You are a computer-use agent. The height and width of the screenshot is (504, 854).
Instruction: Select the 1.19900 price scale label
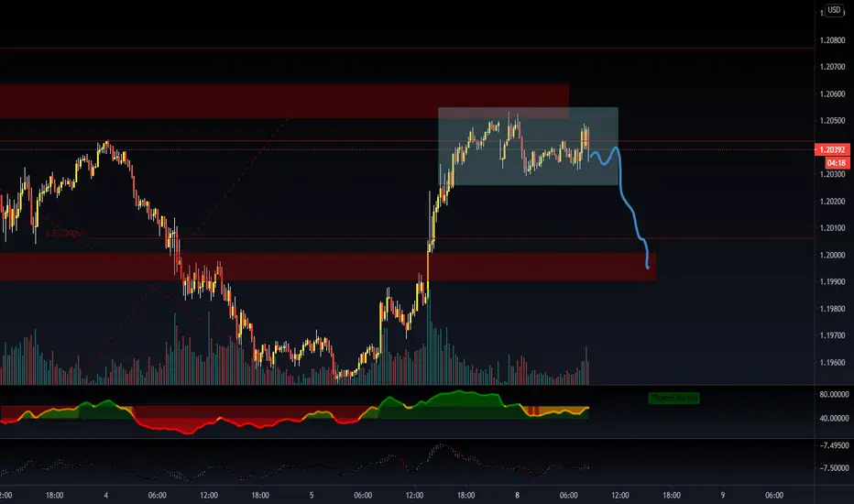coord(832,281)
